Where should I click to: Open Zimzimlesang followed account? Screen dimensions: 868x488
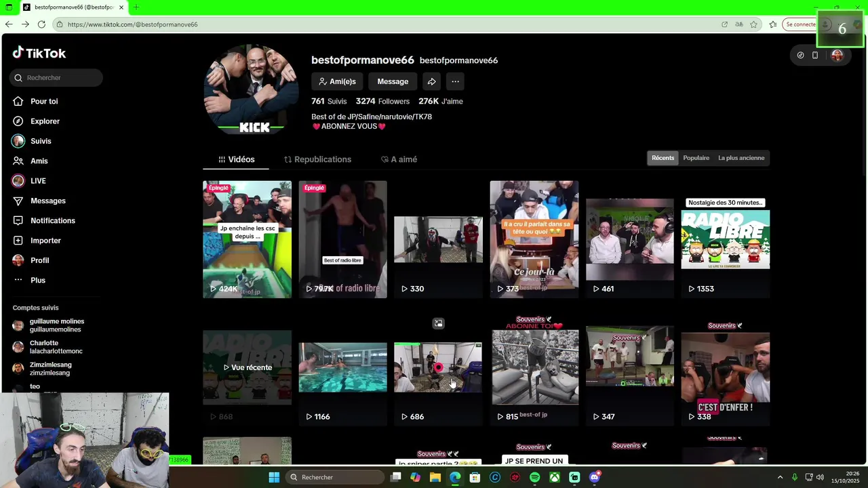pyautogui.click(x=50, y=369)
